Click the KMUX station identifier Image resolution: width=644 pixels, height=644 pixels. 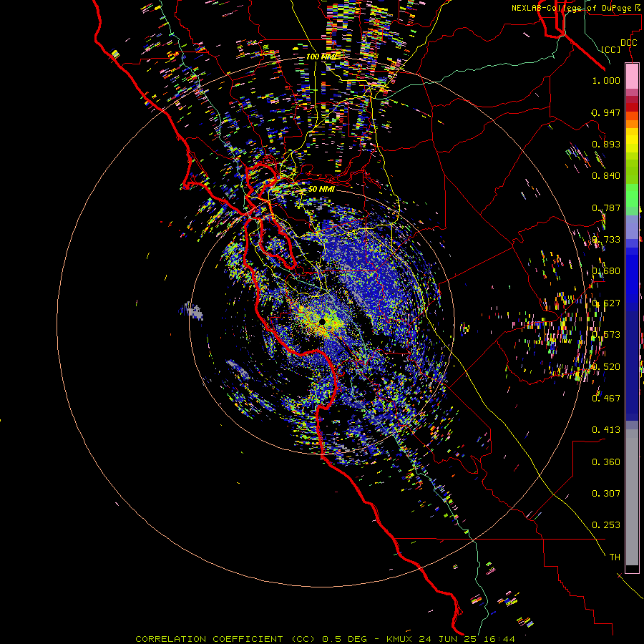tap(399, 639)
